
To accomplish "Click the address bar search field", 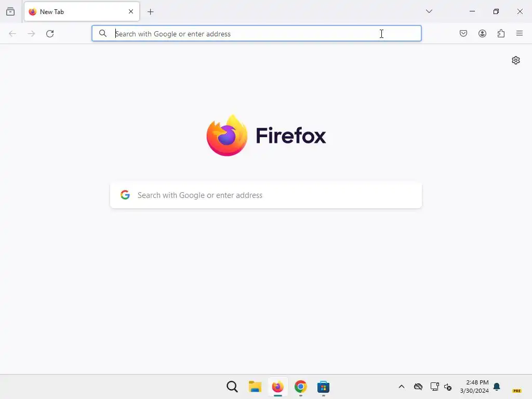I will [x=257, y=33].
